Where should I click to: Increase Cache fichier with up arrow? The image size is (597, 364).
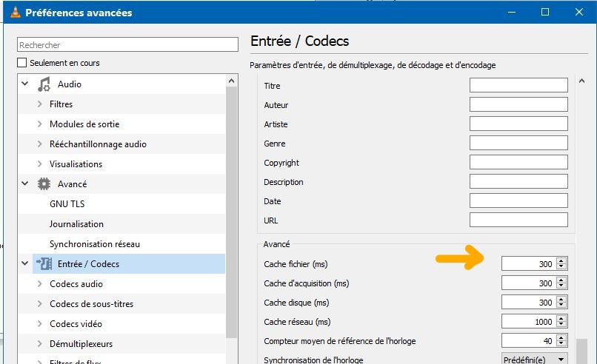[x=561, y=260]
